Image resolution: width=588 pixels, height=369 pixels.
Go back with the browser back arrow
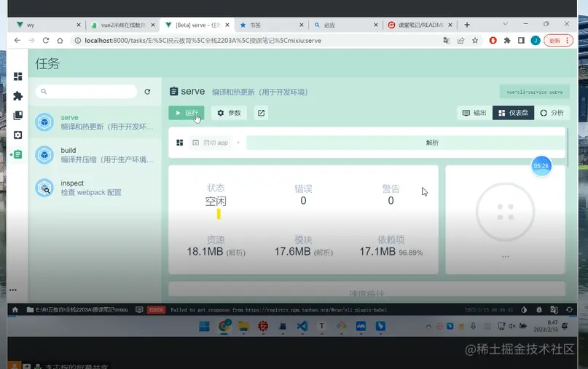(x=17, y=41)
